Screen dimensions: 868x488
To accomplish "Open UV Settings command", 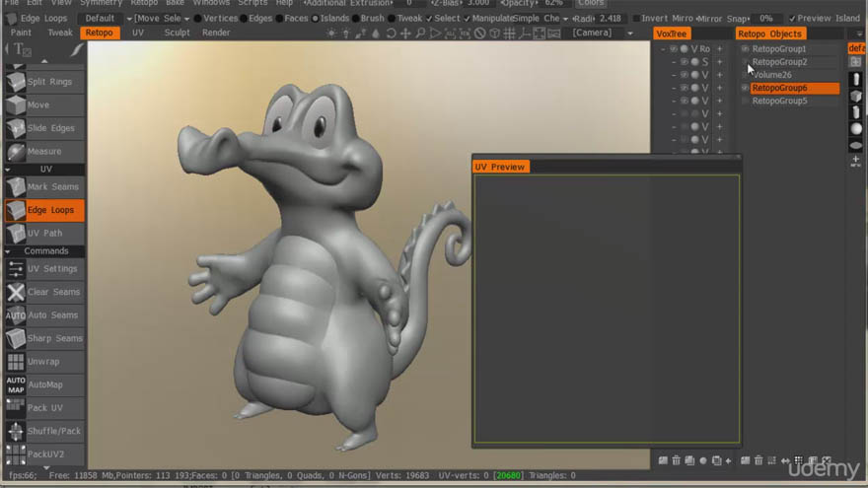I will [x=44, y=268].
